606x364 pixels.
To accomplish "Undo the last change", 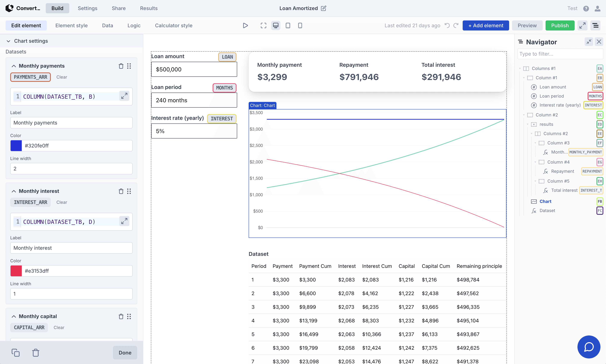I will click(447, 25).
